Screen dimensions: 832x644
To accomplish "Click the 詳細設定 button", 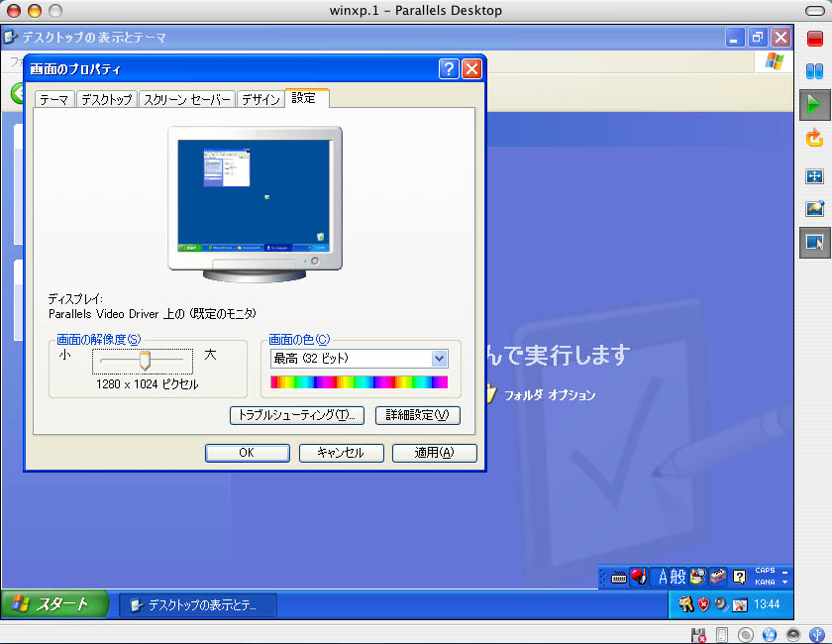I will click(x=418, y=415).
